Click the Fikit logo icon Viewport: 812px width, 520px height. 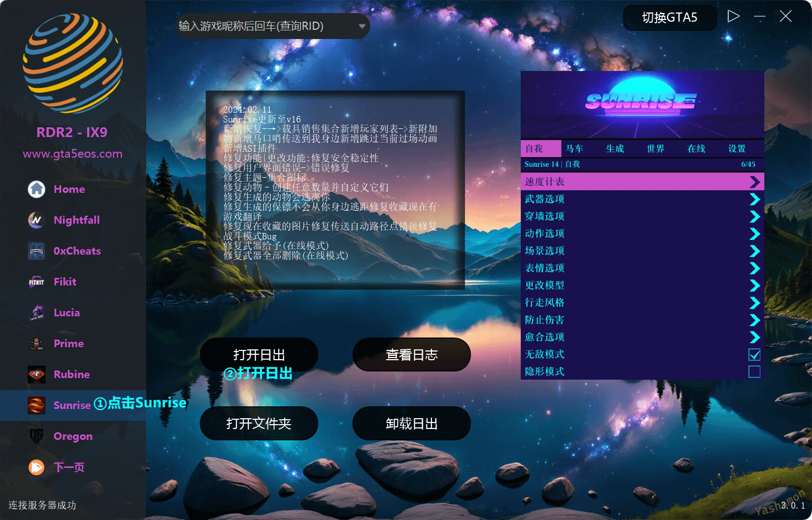(x=36, y=282)
